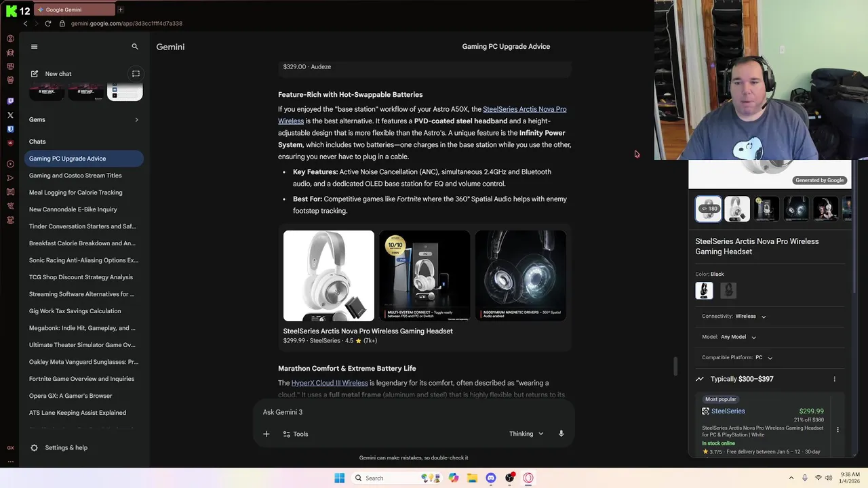The width and height of the screenshot is (868, 488).
Task: Open 'Meal Logging for Calorie Tracking' chat
Action: coord(84,192)
